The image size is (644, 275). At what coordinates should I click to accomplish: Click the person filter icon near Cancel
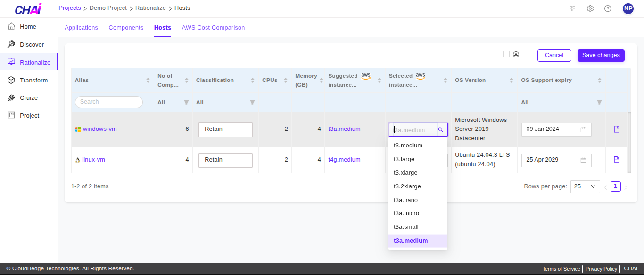tap(516, 54)
